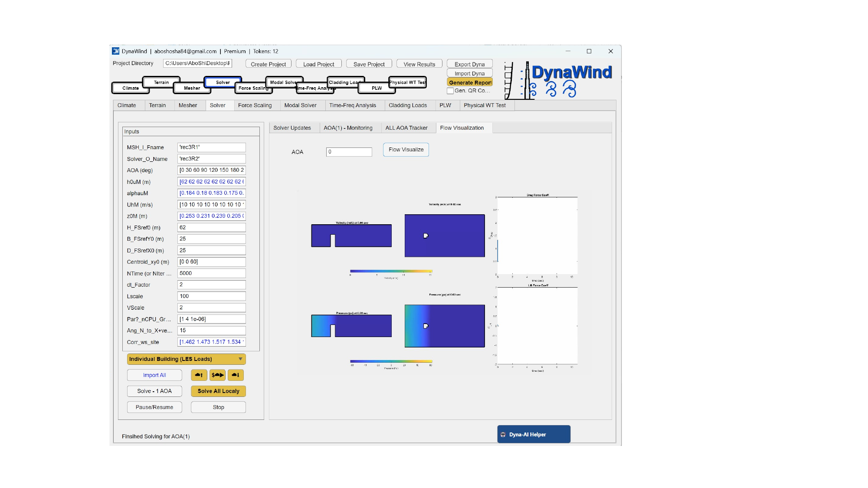Select the PLW workflow step box
The width and height of the screenshot is (868, 488).
377,88
